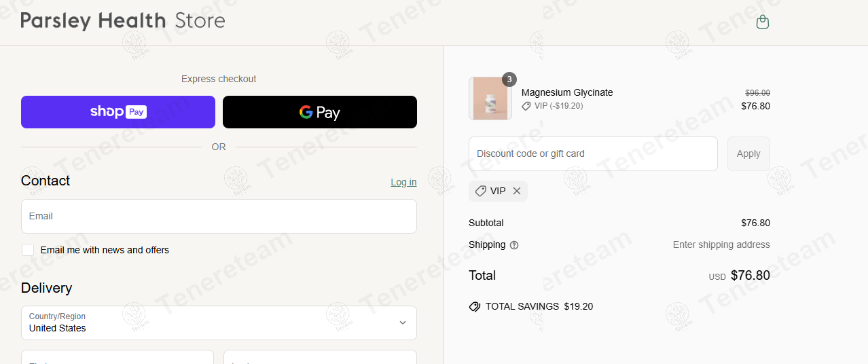This screenshot has width=868, height=364.
Task: Click the tag icon in VIP chip
Action: coord(481,191)
